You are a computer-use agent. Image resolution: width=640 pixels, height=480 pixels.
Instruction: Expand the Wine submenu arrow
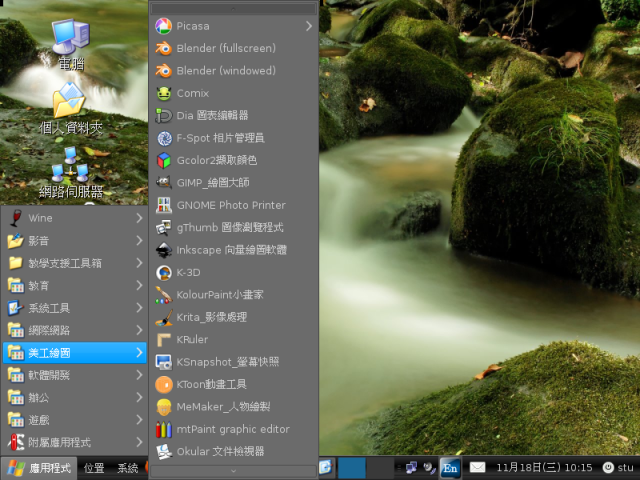pyautogui.click(x=139, y=218)
